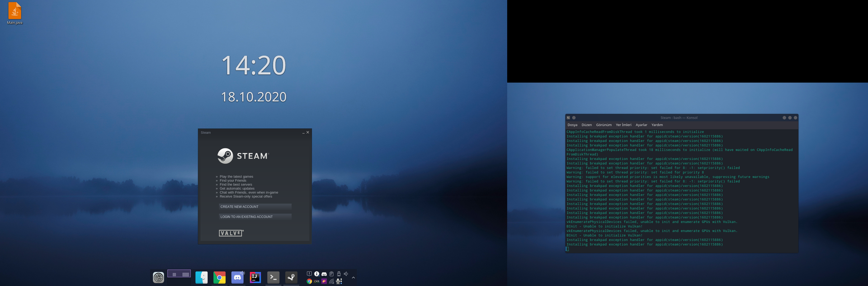Close the Konsole window

[x=796, y=118]
